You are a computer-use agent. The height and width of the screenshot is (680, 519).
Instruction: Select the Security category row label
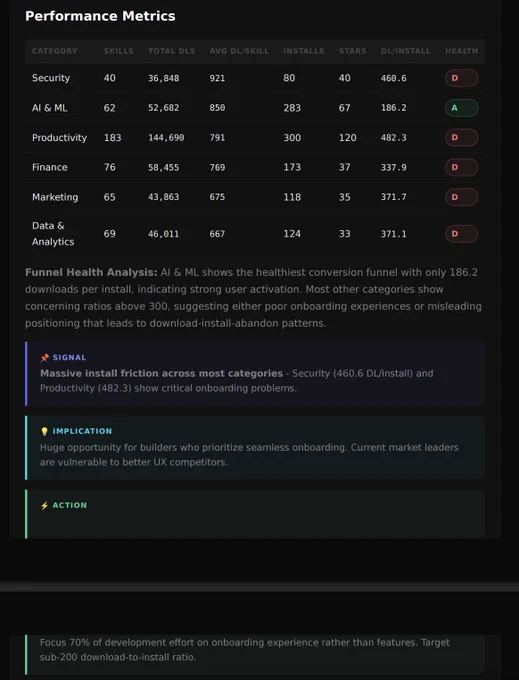click(x=51, y=78)
